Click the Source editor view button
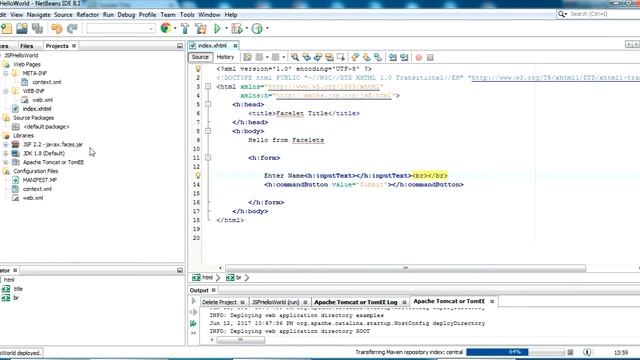640x360 pixels. pyautogui.click(x=200, y=57)
